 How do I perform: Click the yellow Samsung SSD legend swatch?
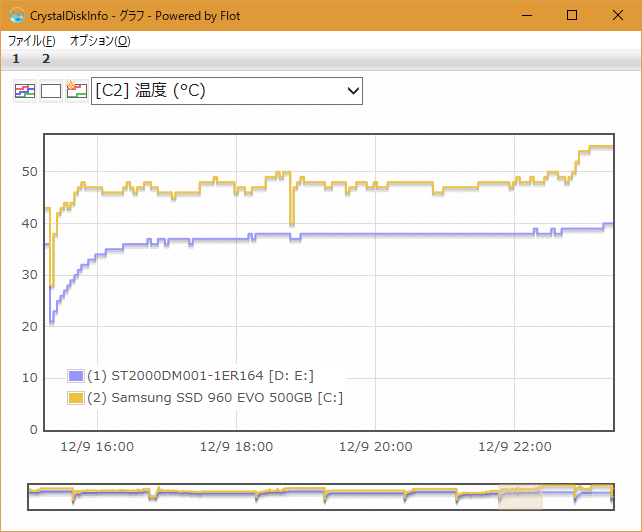click(76, 398)
